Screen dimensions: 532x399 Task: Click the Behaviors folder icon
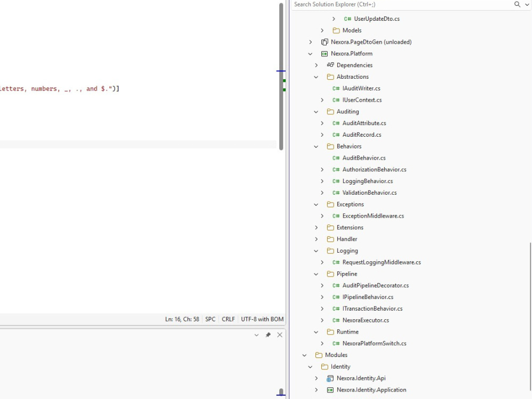click(330, 146)
